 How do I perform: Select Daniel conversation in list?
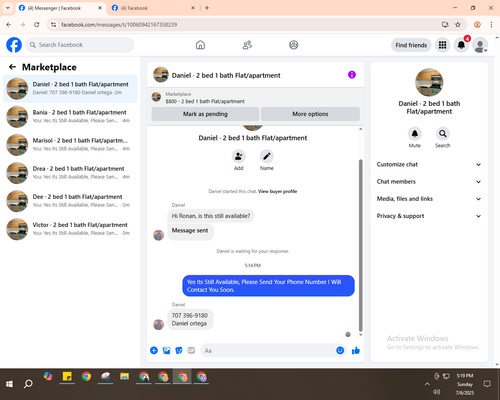pos(70,88)
